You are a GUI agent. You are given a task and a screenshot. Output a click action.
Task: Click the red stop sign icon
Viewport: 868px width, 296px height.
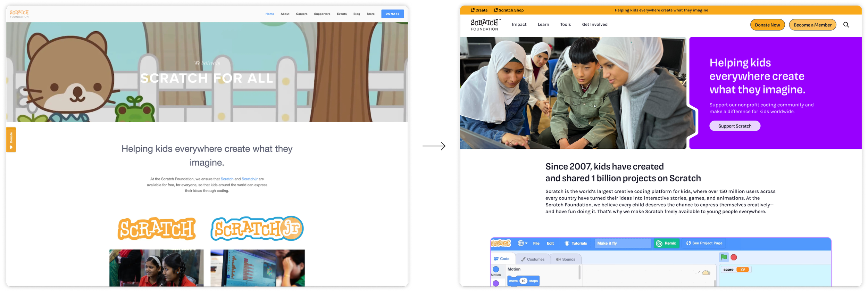734,257
